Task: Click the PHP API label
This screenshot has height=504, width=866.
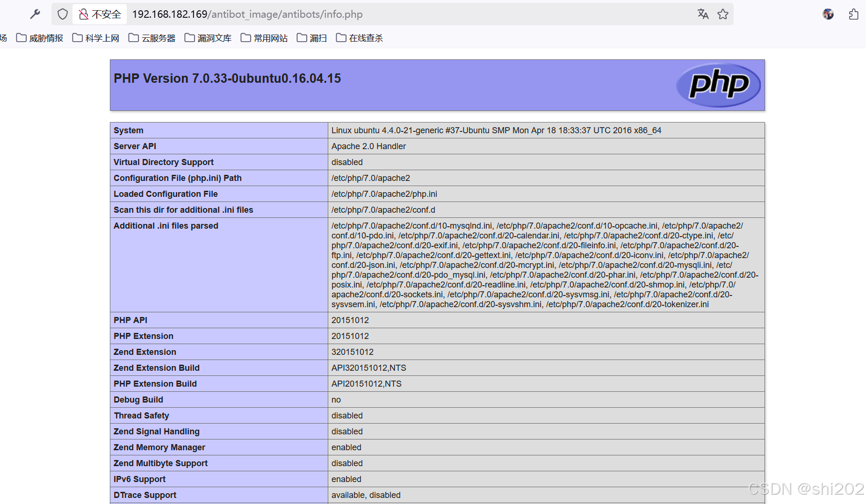Action: pos(130,320)
